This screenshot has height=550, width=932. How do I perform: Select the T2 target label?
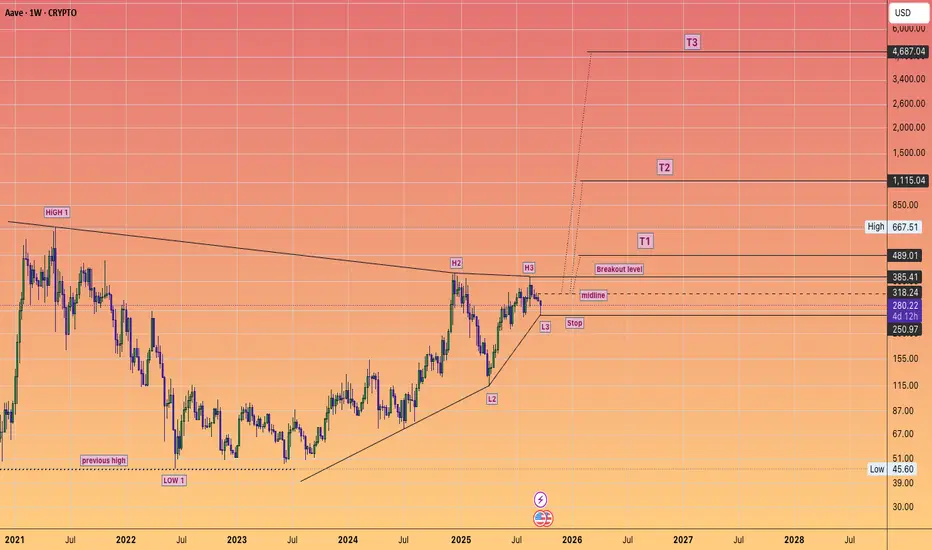665,168
